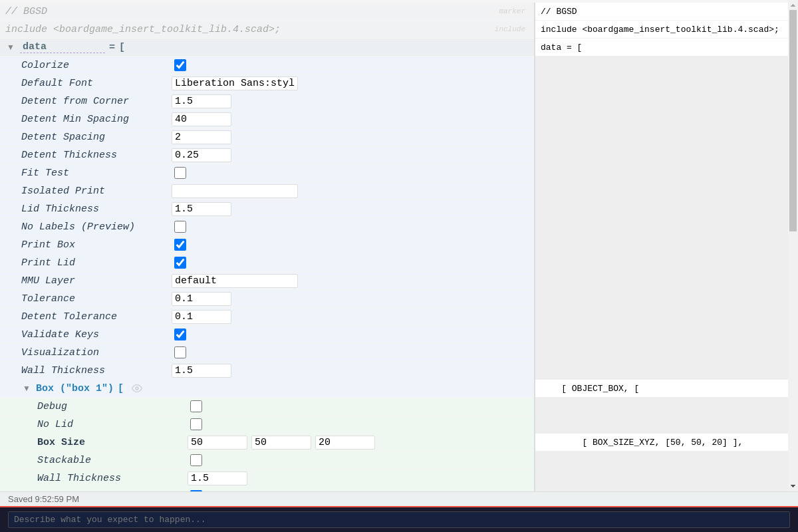The height and width of the screenshot is (532, 798).
Task: Collapse the Box ("box 1") section
Action: click(27, 388)
